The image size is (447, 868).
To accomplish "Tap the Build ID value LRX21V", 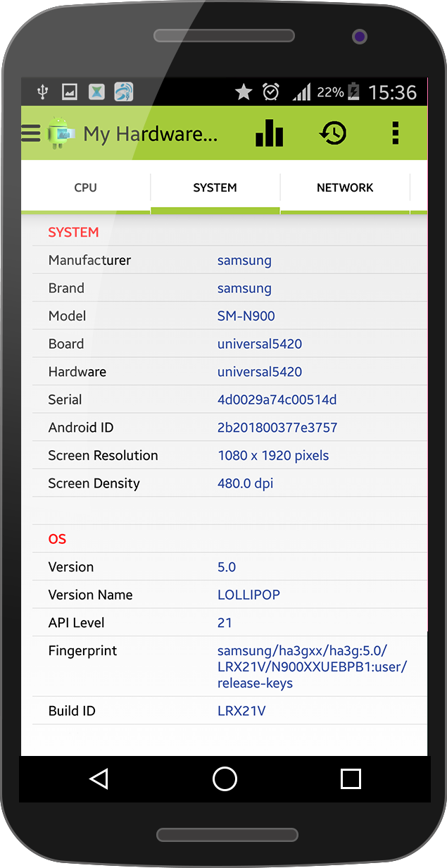I will coord(241,711).
